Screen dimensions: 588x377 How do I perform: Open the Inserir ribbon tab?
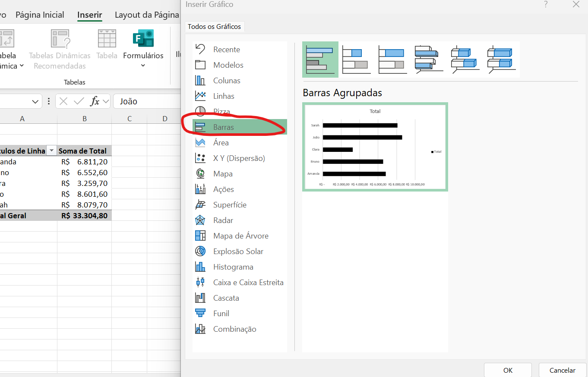(x=90, y=15)
